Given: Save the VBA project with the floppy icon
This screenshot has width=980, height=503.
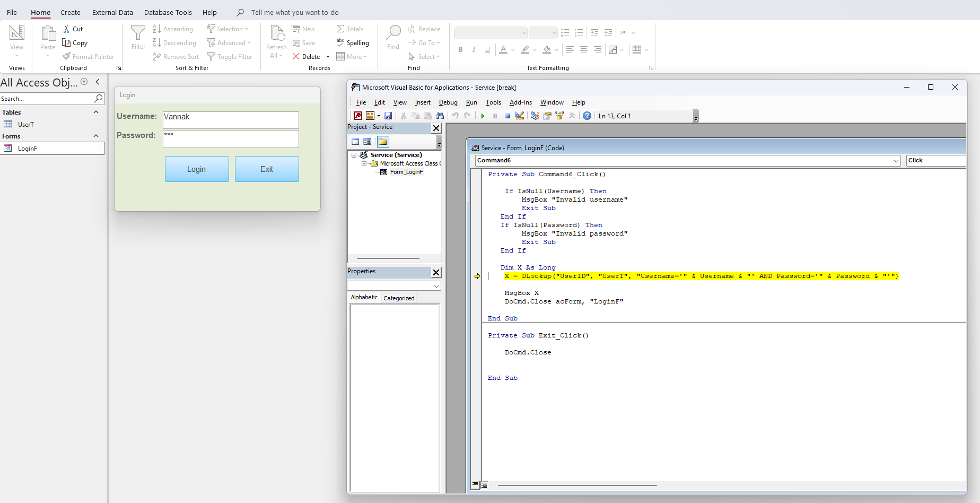Looking at the screenshot, I should point(388,116).
